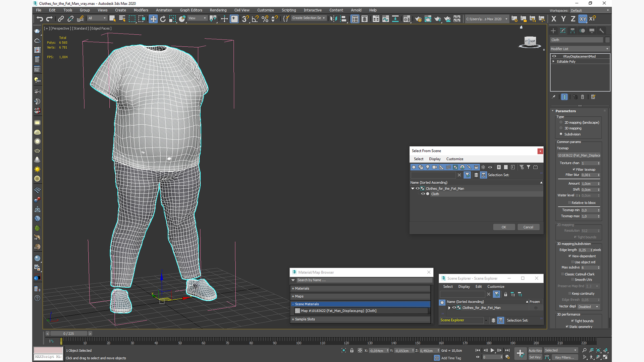Open the Select by Name dialog from toolbar
The image size is (644, 362).
click(122, 19)
